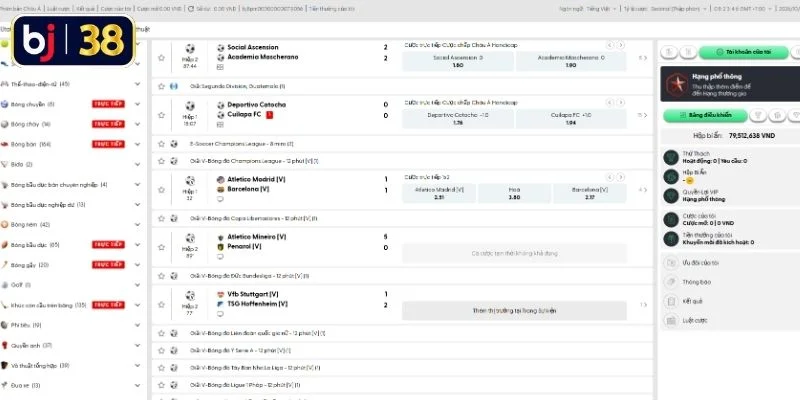Open the Kết quả top menu item
Viewport: 800px width, 400px height.
[83, 9]
